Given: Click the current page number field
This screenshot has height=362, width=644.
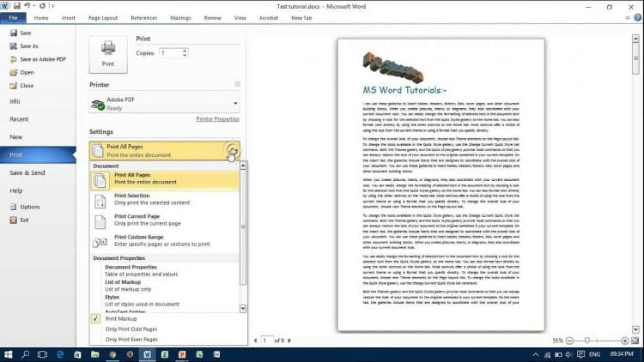Looking at the screenshot, I should tap(266, 341).
